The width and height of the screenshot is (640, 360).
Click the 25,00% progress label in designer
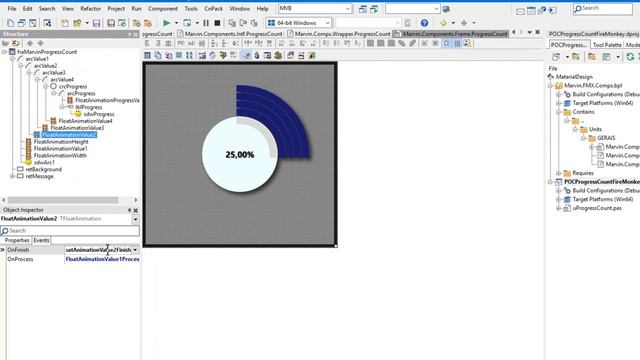click(240, 155)
